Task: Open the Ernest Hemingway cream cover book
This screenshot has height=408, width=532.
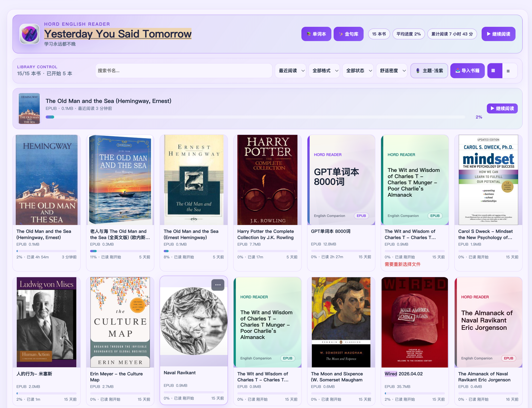Action: pyautogui.click(x=194, y=180)
